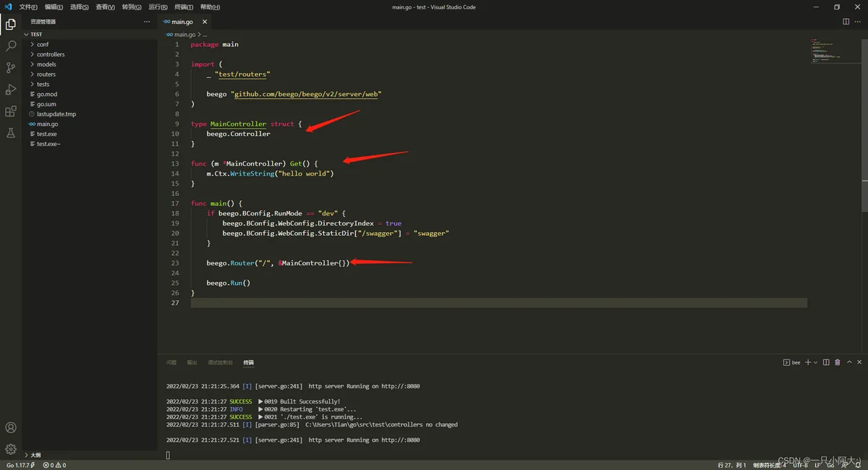Screen dimensions: 868x470
Task: Open the Explorer view in activity bar
Action: point(11,25)
